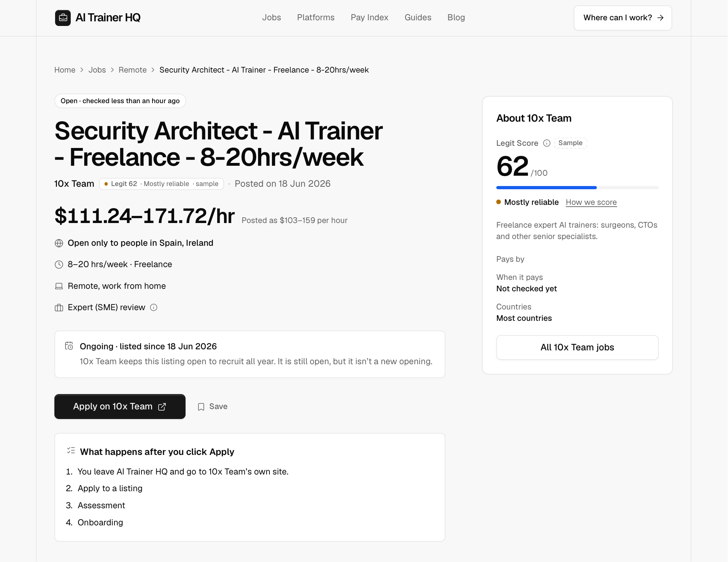The height and width of the screenshot is (562, 728).
Task: Click the Assessment step in the list
Action: [101, 505]
